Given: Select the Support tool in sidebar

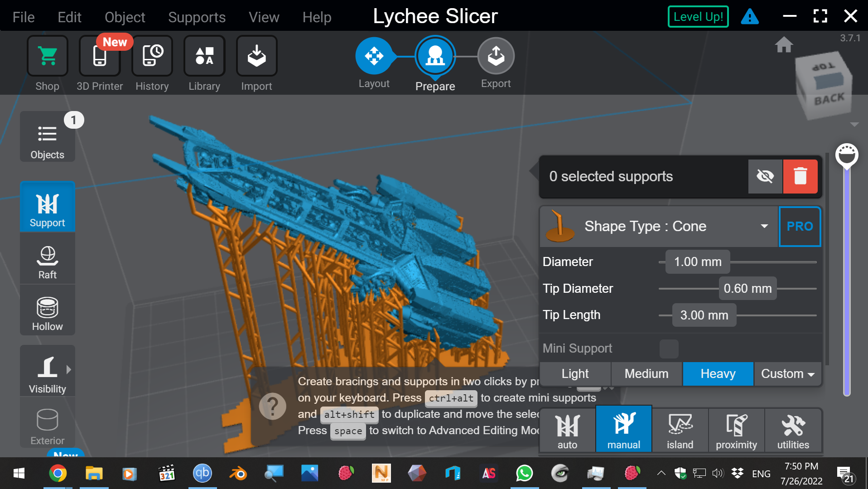Looking at the screenshot, I should point(48,208).
